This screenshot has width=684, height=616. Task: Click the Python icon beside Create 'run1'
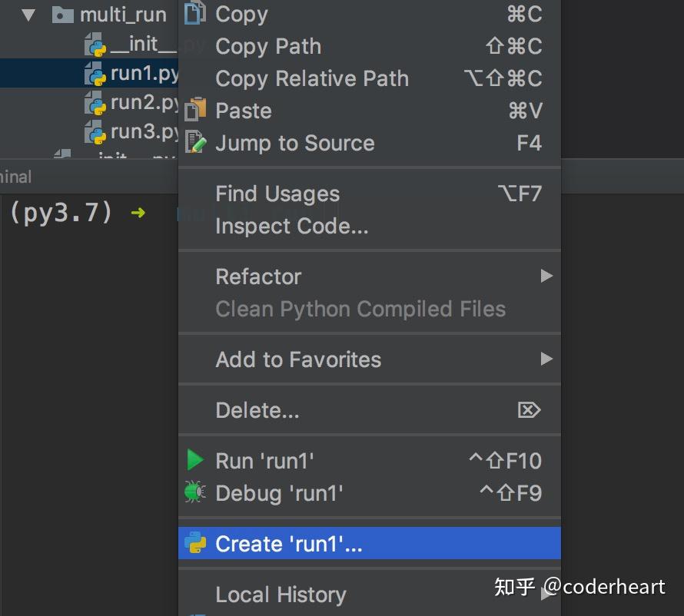[x=195, y=544]
